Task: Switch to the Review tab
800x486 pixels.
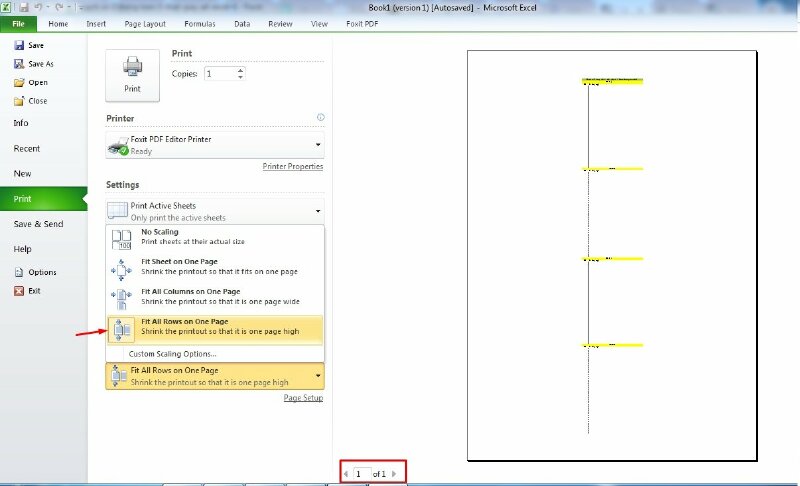Action: [280, 24]
